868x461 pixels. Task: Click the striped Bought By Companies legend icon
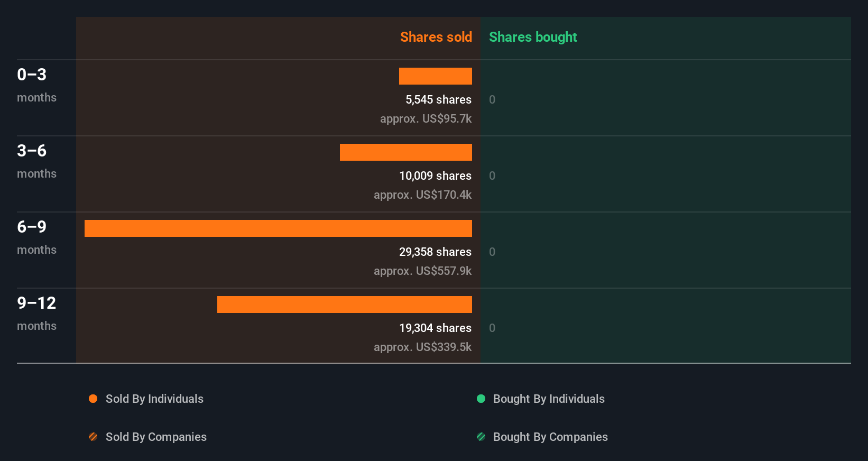(481, 437)
